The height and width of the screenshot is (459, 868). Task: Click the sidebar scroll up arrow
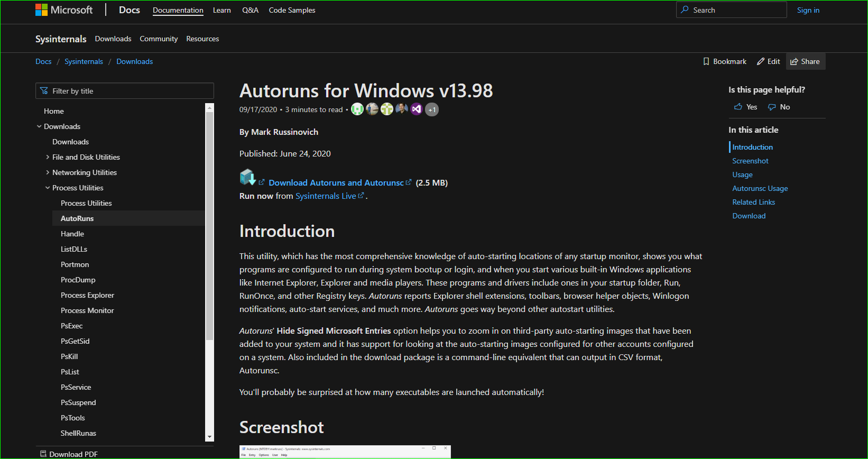point(210,108)
